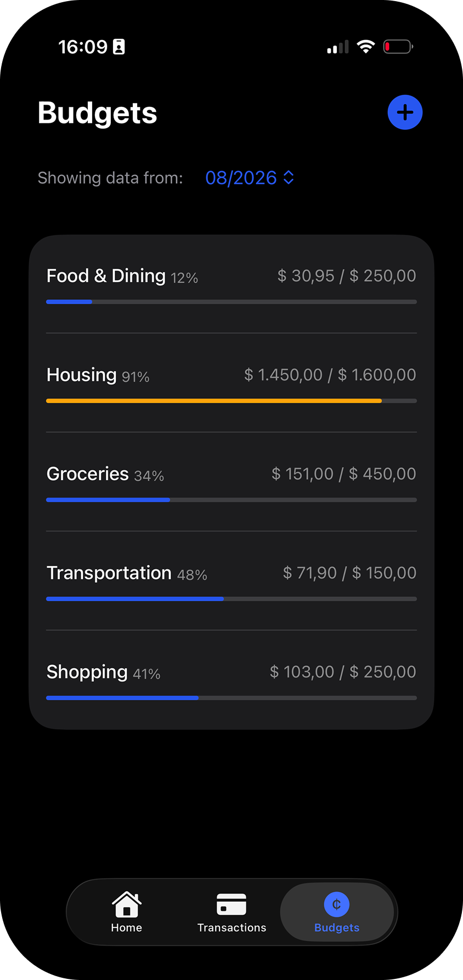Open the Transportation budget entry

pos(231,581)
